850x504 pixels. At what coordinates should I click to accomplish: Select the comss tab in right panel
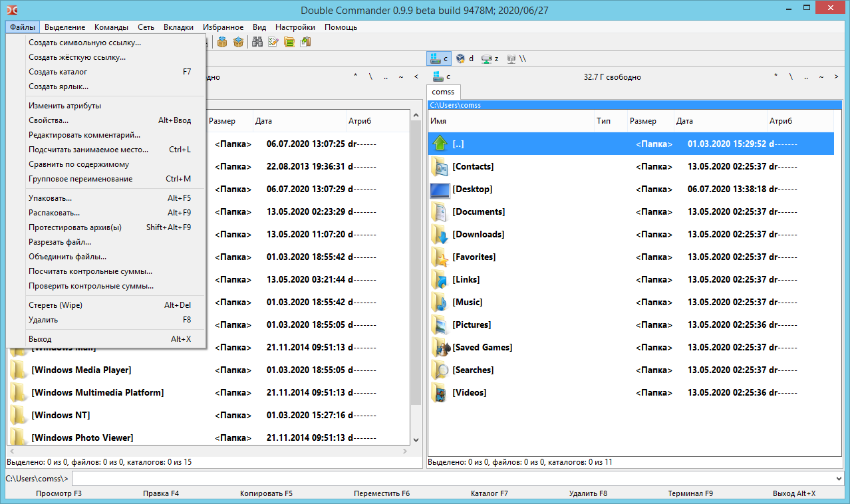pyautogui.click(x=443, y=92)
